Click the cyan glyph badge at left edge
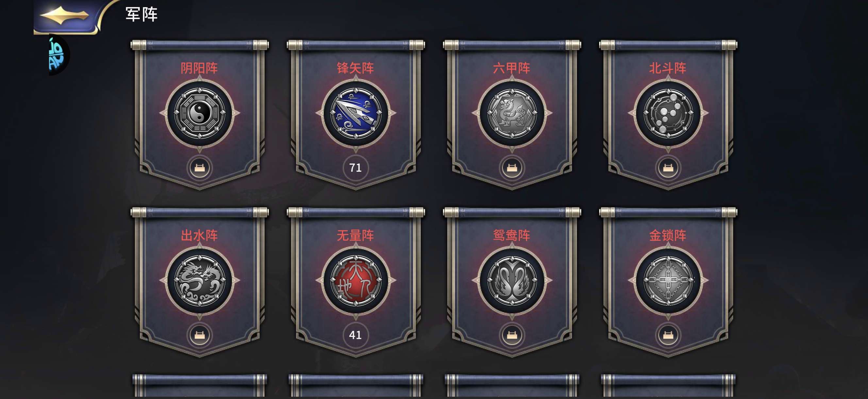This screenshot has height=399, width=868. (x=58, y=55)
